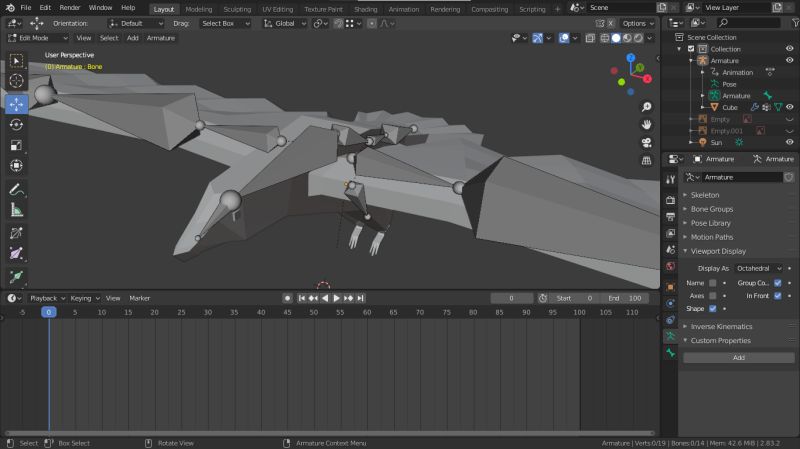Select the Select Box tool in toolbar
The image size is (800, 449).
click(x=16, y=61)
